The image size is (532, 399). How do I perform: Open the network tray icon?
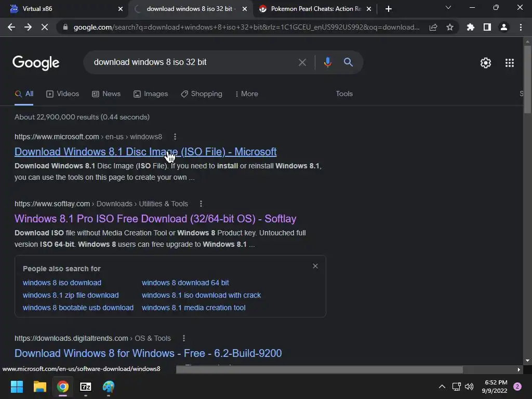point(456,387)
